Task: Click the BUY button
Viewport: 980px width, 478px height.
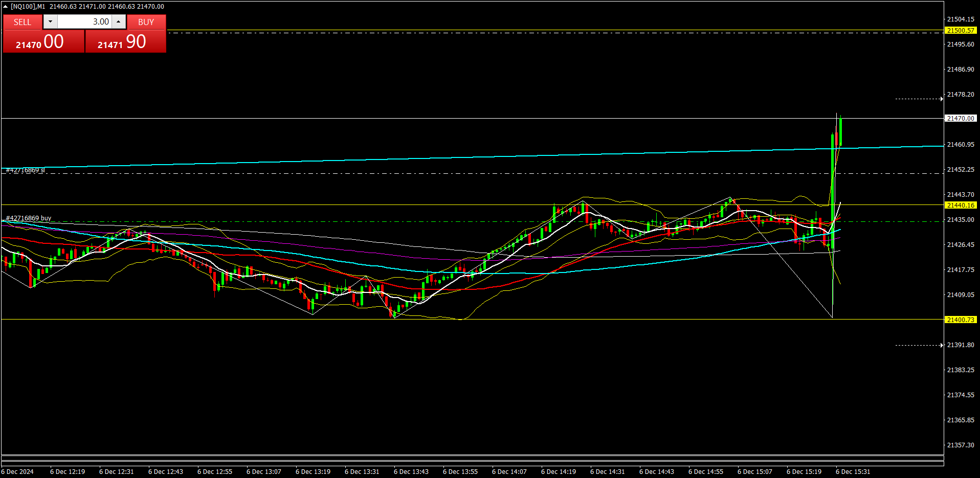Action: pyautogui.click(x=146, y=22)
